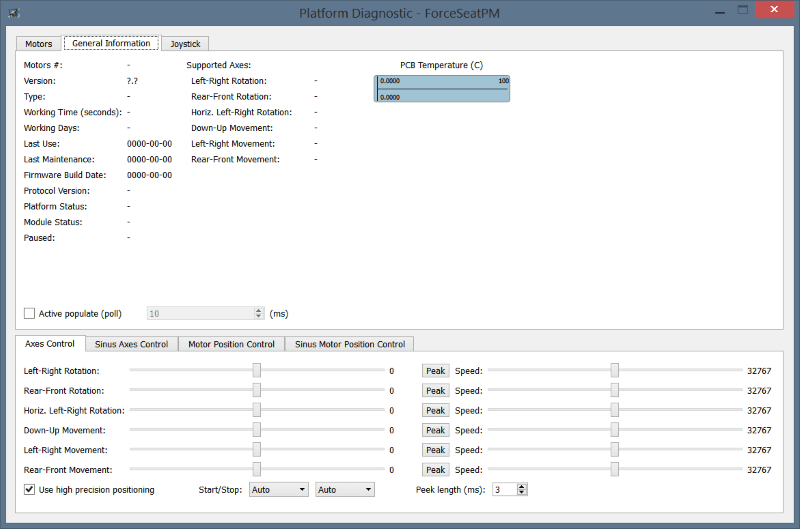Click Speed slider handle for Horiz. Left-Right Rotation

click(x=615, y=410)
